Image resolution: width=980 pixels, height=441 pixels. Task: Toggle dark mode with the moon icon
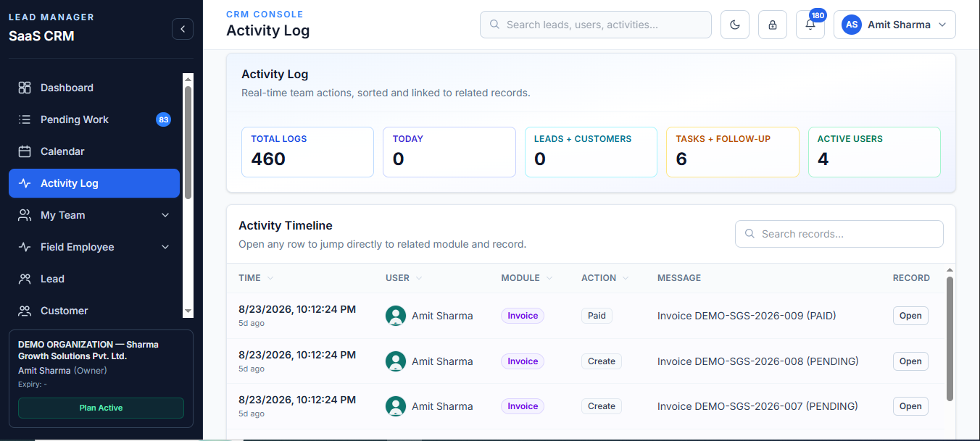point(735,25)
